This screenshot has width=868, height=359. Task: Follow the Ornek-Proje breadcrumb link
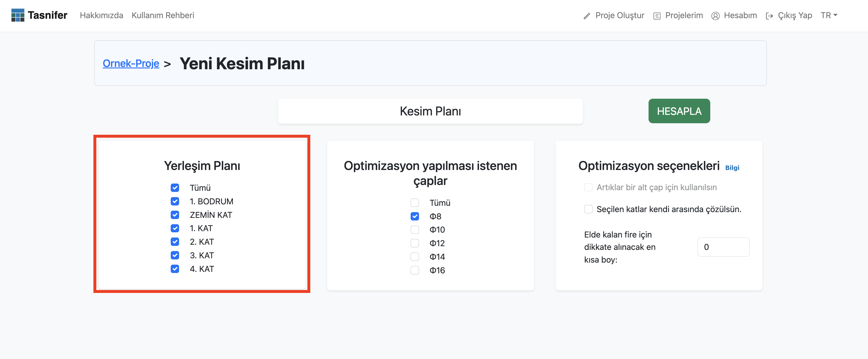pos(131,63)
